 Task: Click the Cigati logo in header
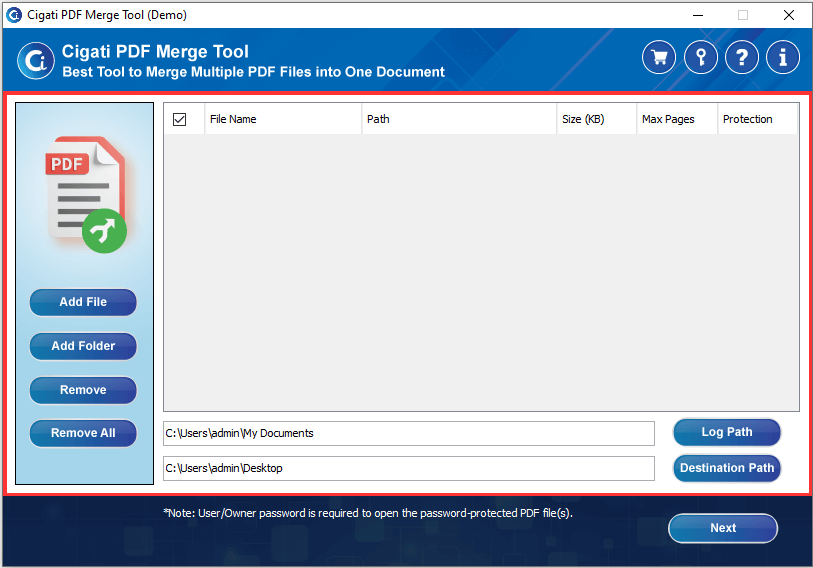point(36,61)
